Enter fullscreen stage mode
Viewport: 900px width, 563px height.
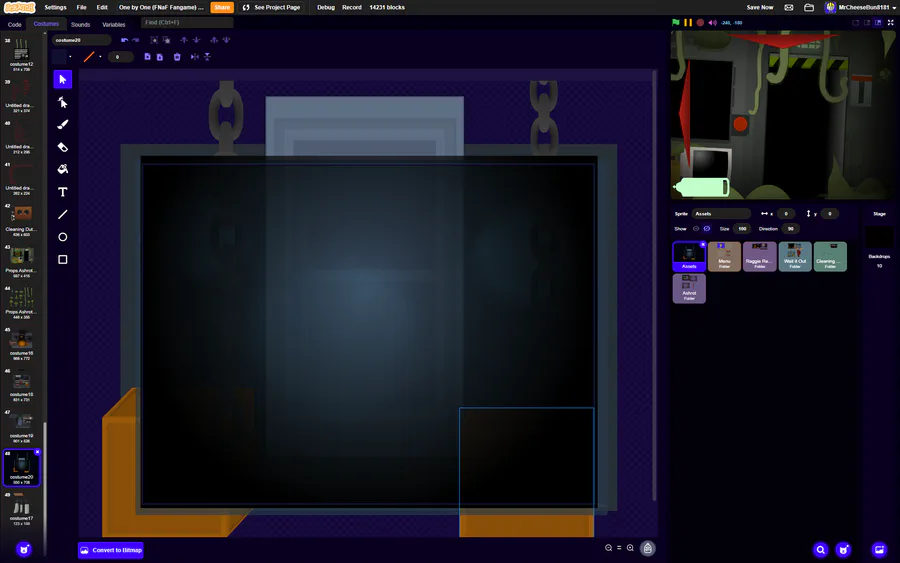coord(891,22)
